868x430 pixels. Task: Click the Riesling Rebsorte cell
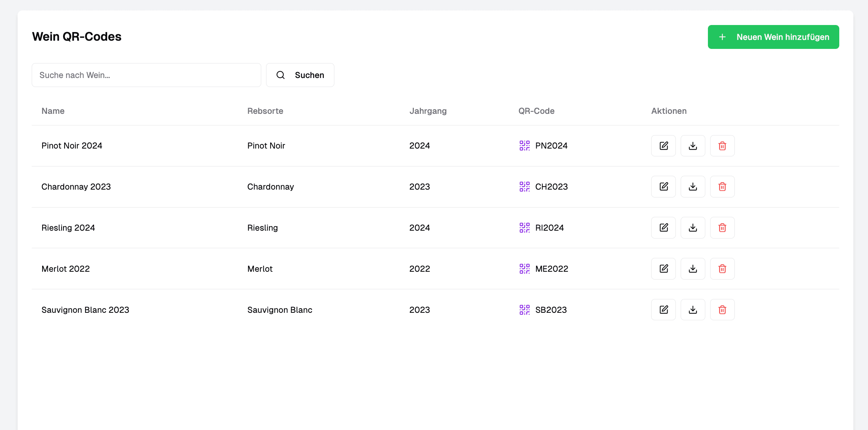click(263, 228)
